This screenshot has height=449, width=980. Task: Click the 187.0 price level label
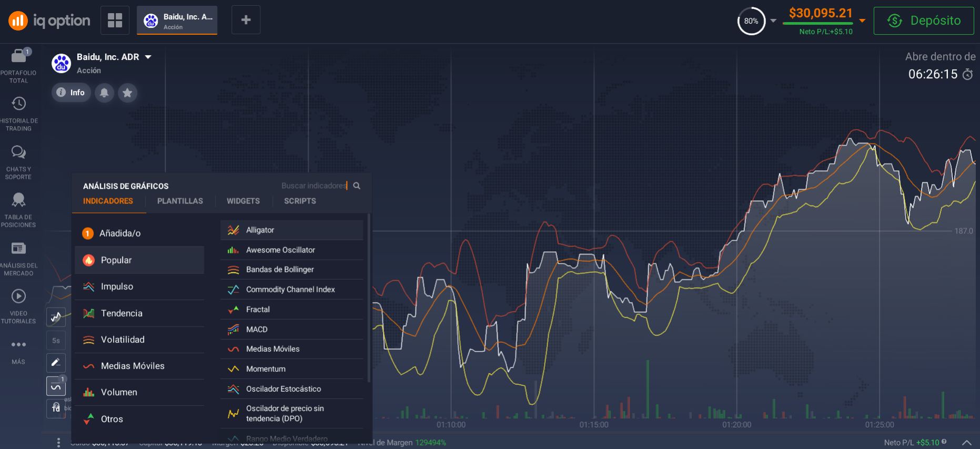(964, 231)
